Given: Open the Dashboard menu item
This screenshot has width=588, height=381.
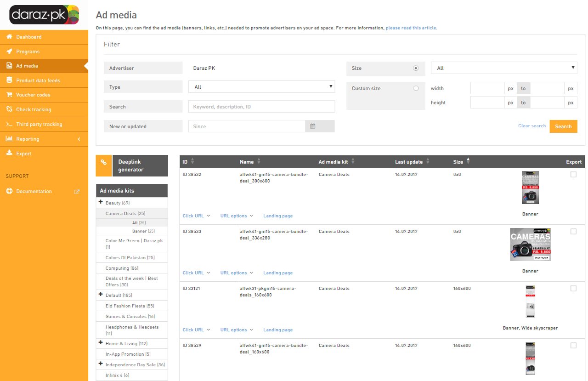Looking at the screenshot, I should click(44, 37).
